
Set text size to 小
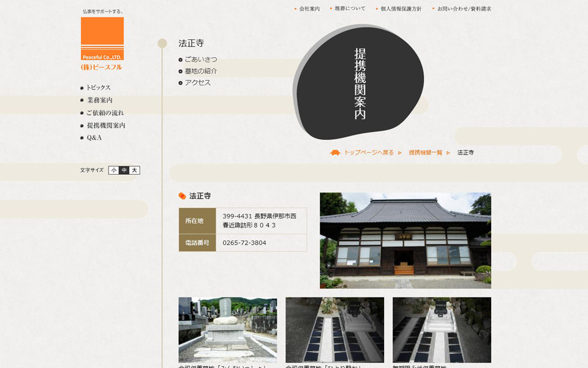point(114,170)
